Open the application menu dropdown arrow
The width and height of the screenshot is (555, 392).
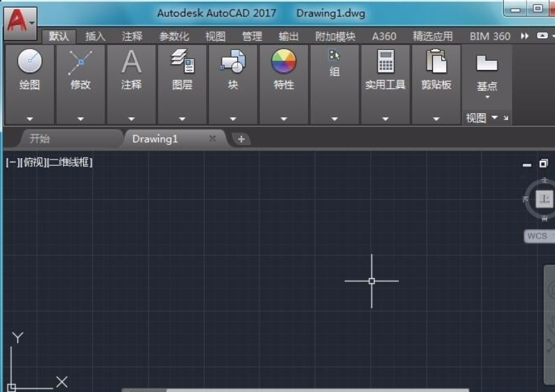point(32,23)
